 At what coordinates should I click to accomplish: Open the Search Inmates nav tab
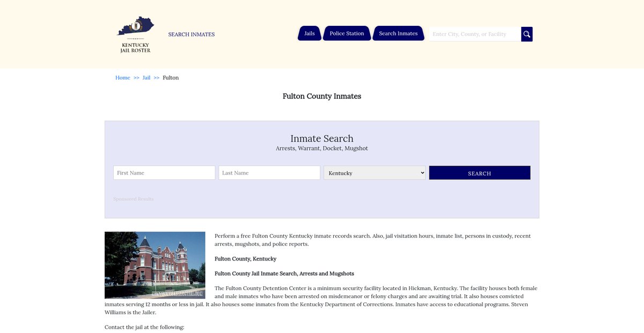[398, 33]
